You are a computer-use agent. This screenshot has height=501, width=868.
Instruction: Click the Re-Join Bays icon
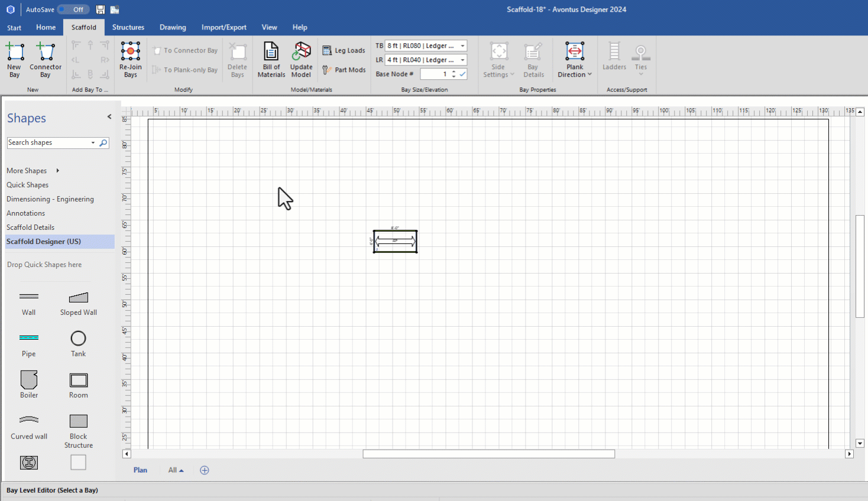(x=131, y=51)
